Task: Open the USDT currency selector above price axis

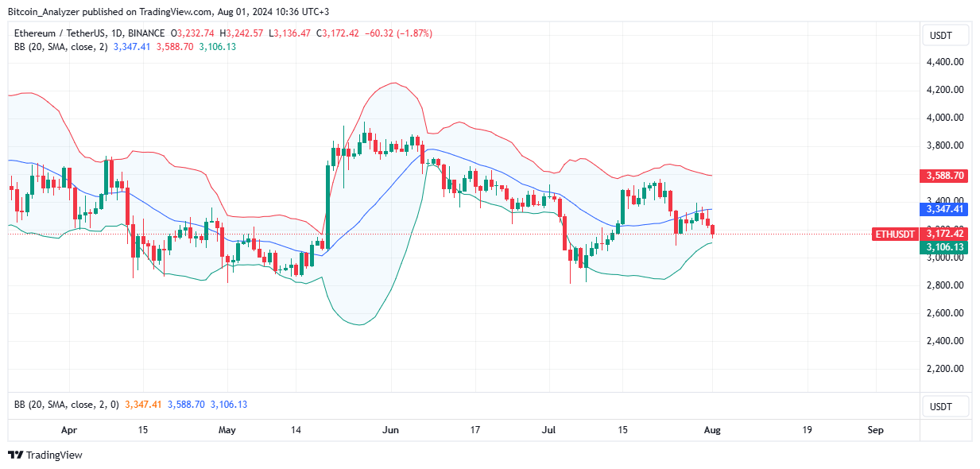Action: pos(945,36)
